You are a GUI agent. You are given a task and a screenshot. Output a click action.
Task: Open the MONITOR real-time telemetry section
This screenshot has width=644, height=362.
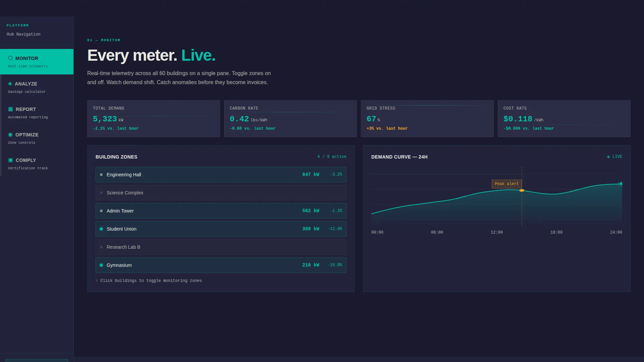pos(37,62)
